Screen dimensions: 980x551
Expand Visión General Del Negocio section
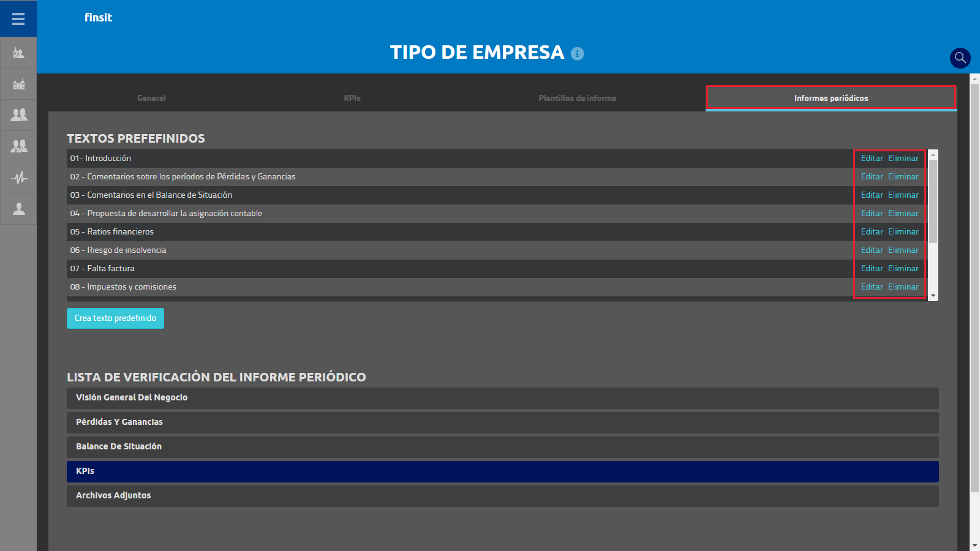(x=502, y=398)
